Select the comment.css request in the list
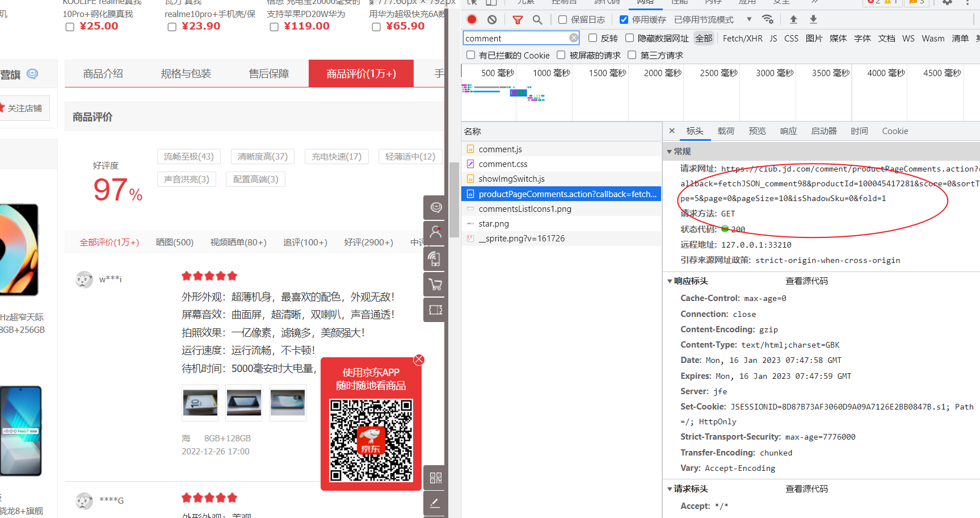980x518 pixels. (x=502, y=164)
